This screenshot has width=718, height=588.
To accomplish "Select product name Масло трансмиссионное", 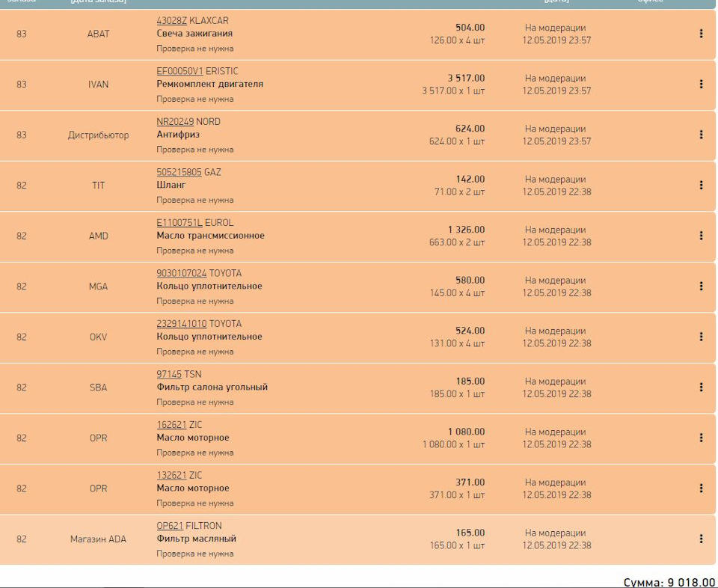I will [x=211, y=236].
